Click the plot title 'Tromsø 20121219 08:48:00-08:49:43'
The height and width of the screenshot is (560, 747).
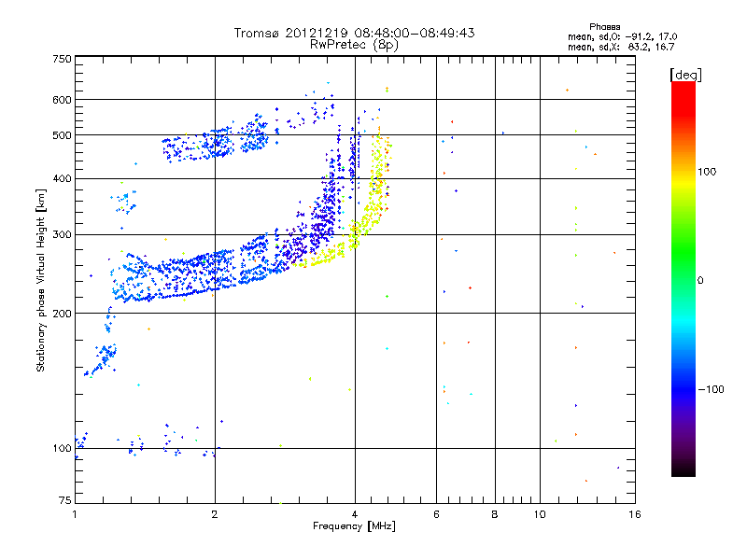click(354, 33)
